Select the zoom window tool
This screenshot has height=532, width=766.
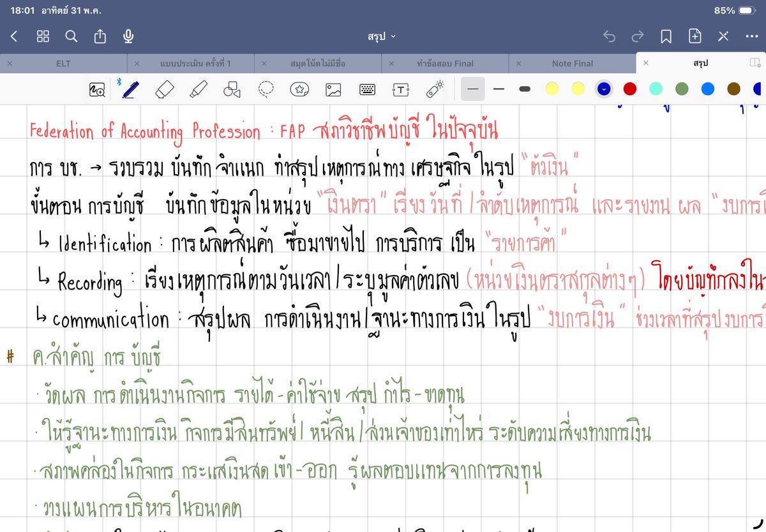[97, 89]
